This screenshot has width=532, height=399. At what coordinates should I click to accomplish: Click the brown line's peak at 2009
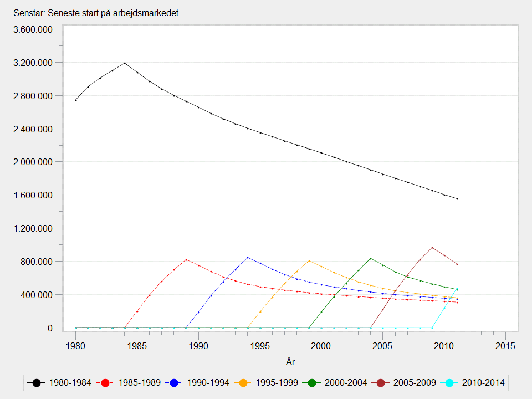(432, 248)
